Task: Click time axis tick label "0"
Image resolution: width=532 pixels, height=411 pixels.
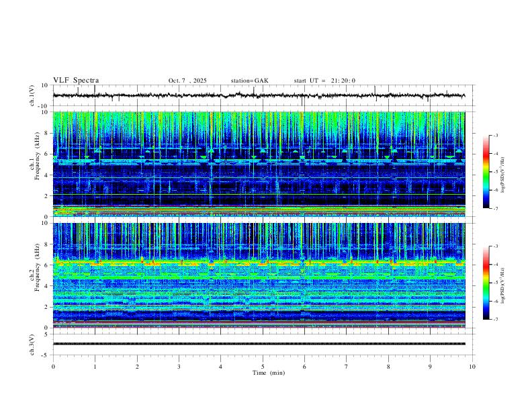Action: 53,367
